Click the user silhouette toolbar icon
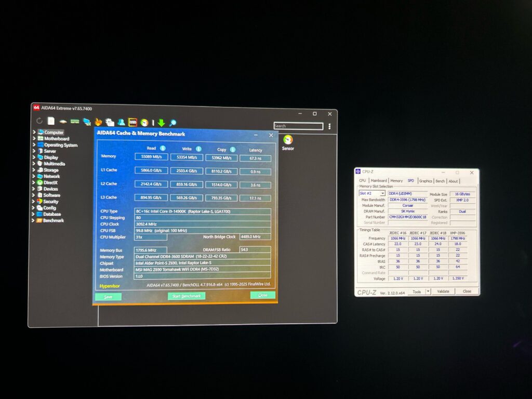The width and height of the screenshot is (532, 399). 121,122
